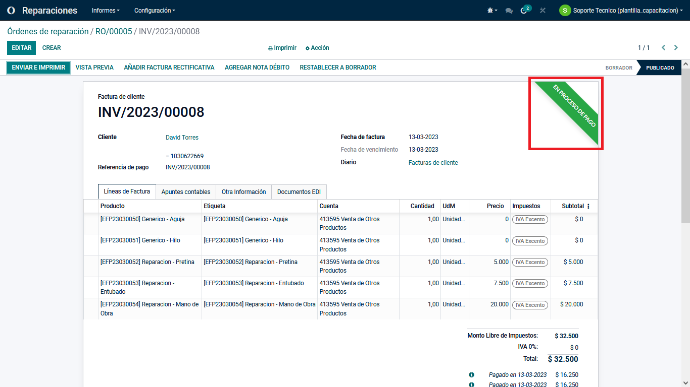Open the Soporte Tecnico user menu
This screenshot has height=387, width=690.
(621, 11)
